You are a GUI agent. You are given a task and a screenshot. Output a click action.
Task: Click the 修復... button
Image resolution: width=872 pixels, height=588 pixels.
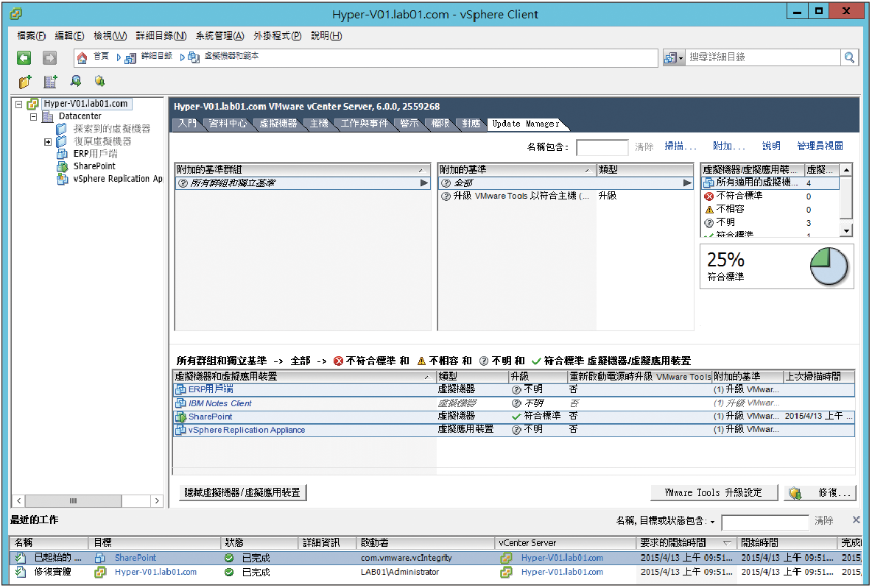tap(820, 492)
